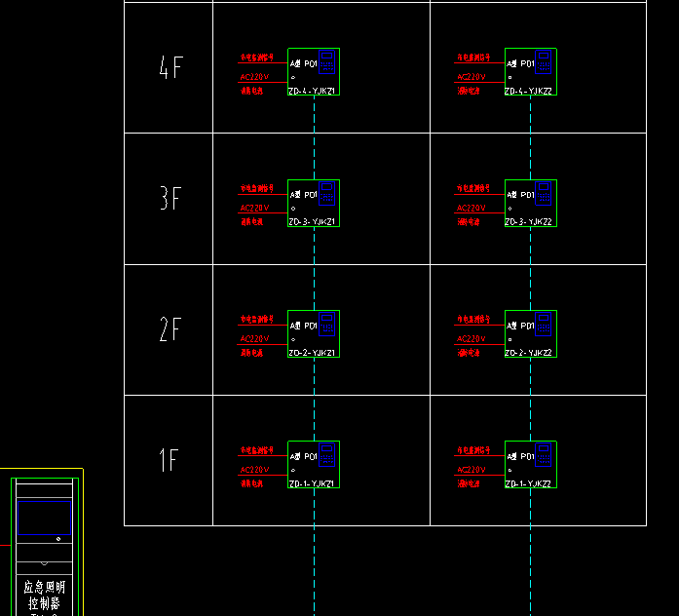Select the 2F floor label
This screenshot has height=616, width=679.
[x=170, y=329]
